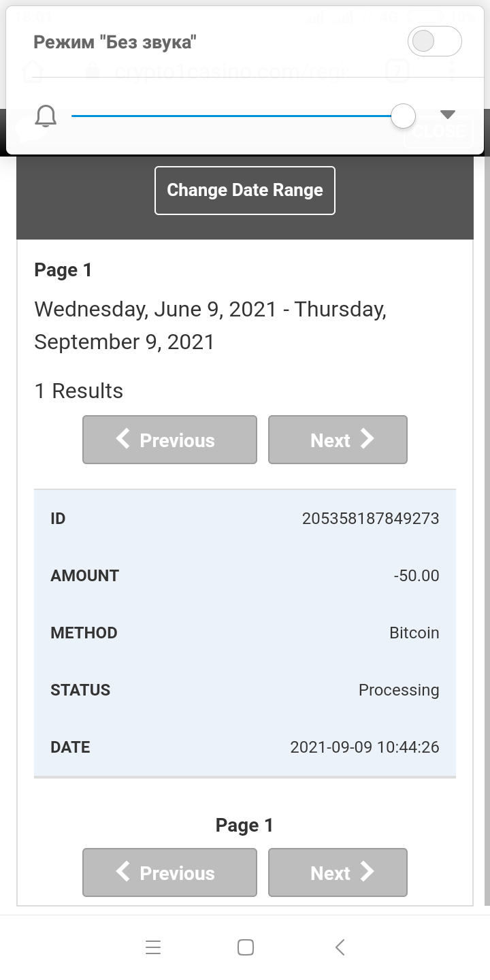This screenshot has height=980, width=490.
Task: Open Android recent apps menu icon
Action: click(153, 947)
